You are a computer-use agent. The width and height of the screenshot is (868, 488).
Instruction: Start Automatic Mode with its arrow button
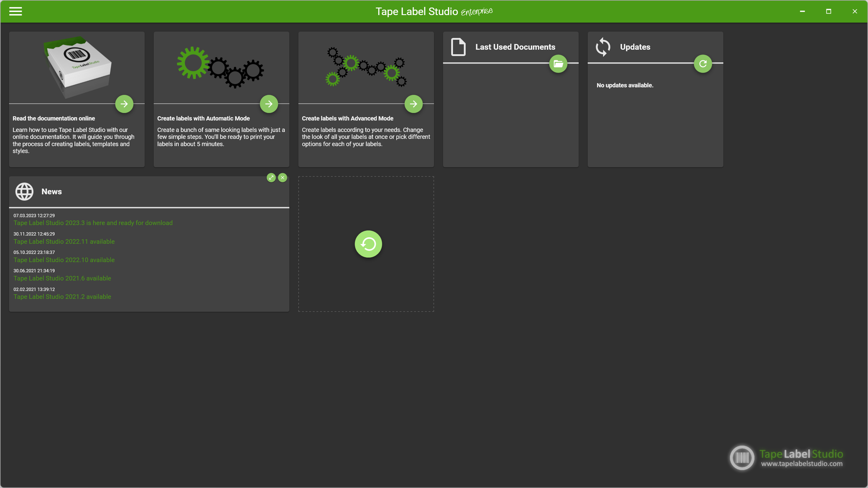(269, 104)
